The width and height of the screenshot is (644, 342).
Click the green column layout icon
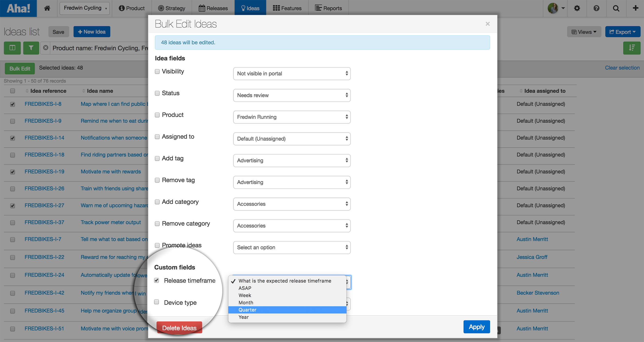[12, 48]
